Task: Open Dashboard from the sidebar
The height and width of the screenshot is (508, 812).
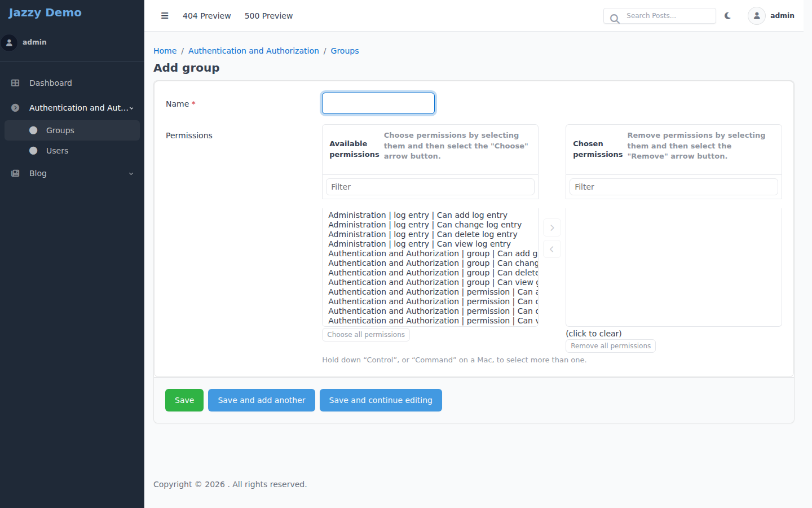Action: pyautogui.click(x=72, y=83)
